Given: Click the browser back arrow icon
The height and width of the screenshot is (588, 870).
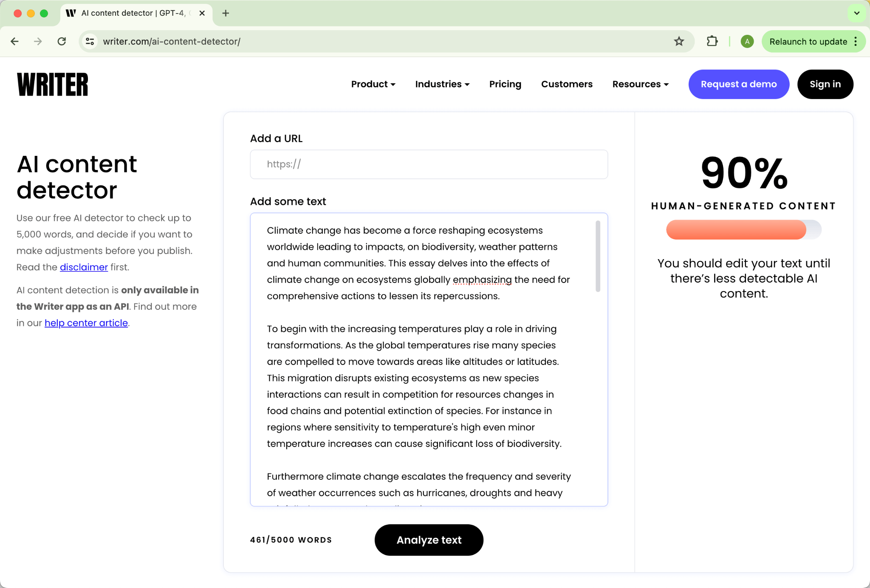Looking at the screenshot, I should [x=14, y=41].
